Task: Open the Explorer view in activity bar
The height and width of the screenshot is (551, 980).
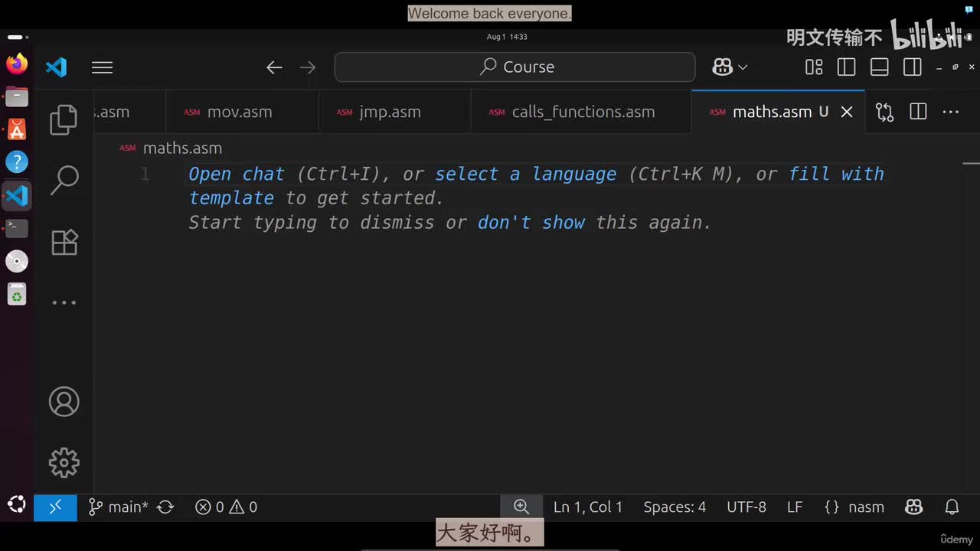Action: pyautogui.click(x=64, y=120)
